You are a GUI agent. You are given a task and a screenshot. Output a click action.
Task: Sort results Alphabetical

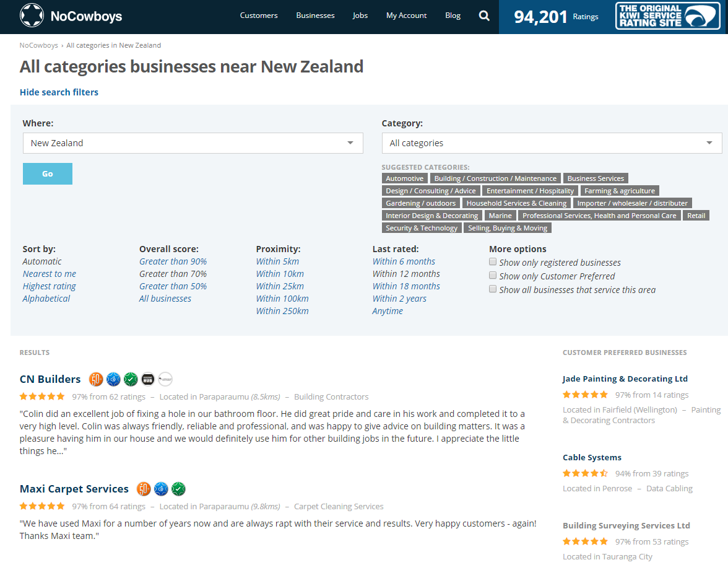(x=46, y=299)
